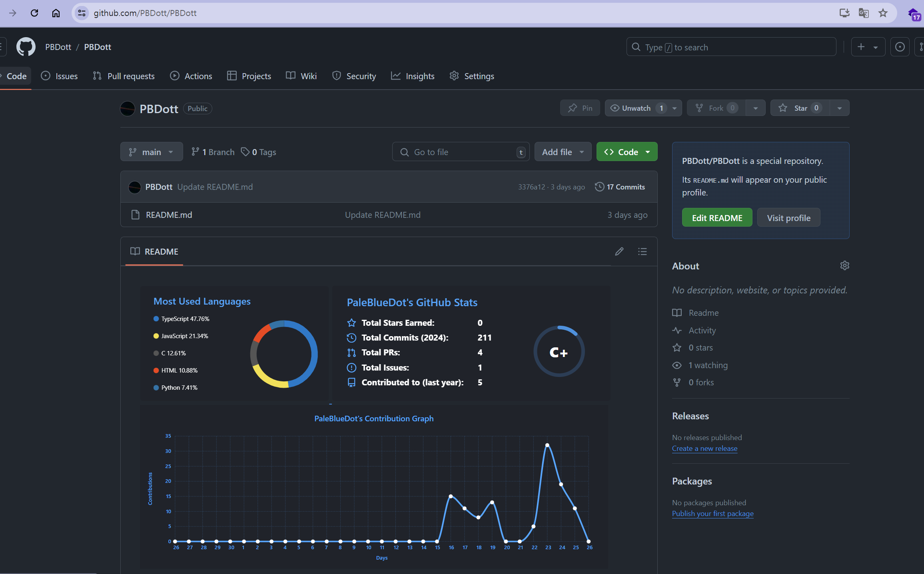
Task: Expand the green Code dropdown
Action: pyautogui.click(x=627, y=152)
